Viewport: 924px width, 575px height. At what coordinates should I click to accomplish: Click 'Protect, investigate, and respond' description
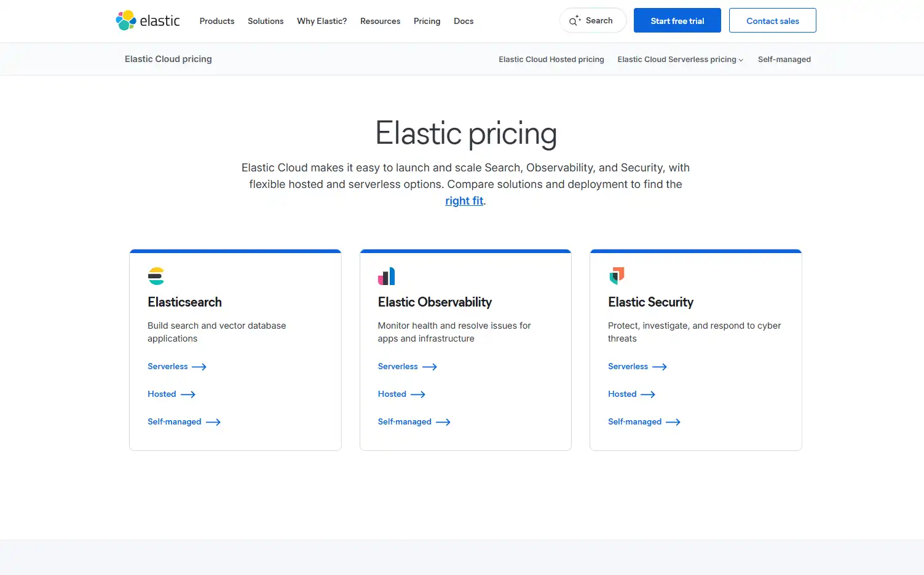click(694, 332)
